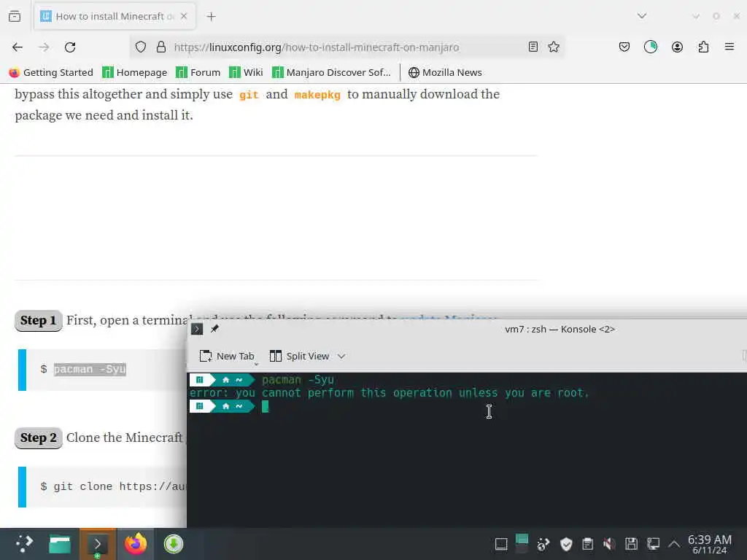
Task: Open the clock showing 6:39 AM
Action: (709, 544)
